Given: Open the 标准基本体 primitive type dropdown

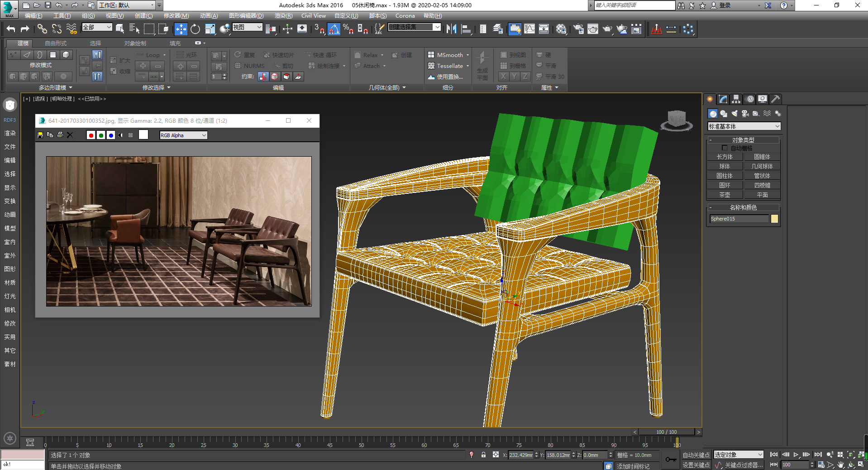Looking at the screenshot, I should pos(744,126).
